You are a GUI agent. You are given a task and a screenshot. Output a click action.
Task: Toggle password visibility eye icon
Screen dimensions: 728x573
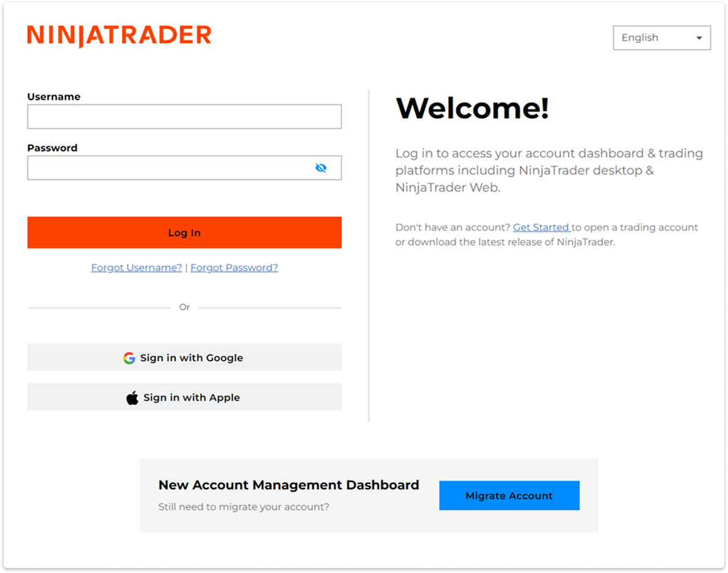(321, 168)
